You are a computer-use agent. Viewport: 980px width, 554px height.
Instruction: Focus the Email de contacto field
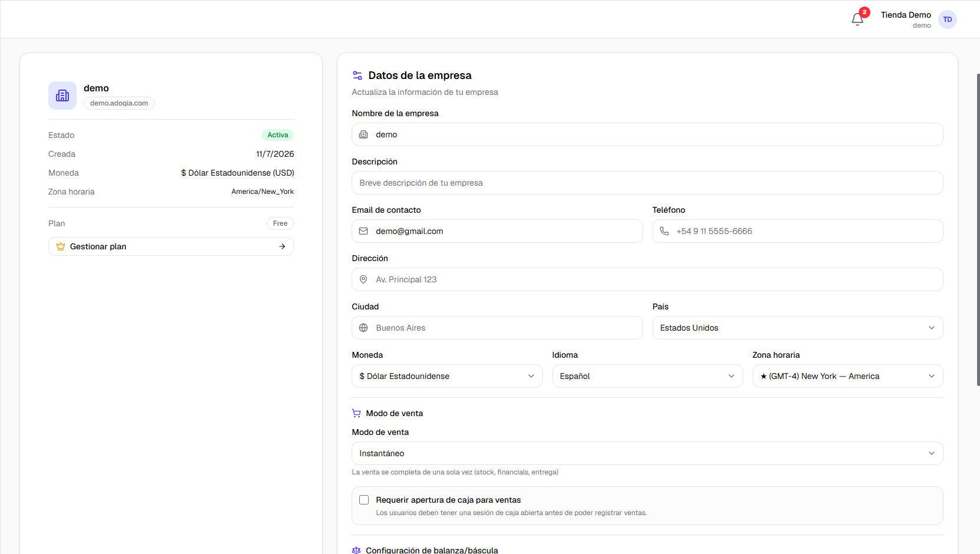point(497,231)
